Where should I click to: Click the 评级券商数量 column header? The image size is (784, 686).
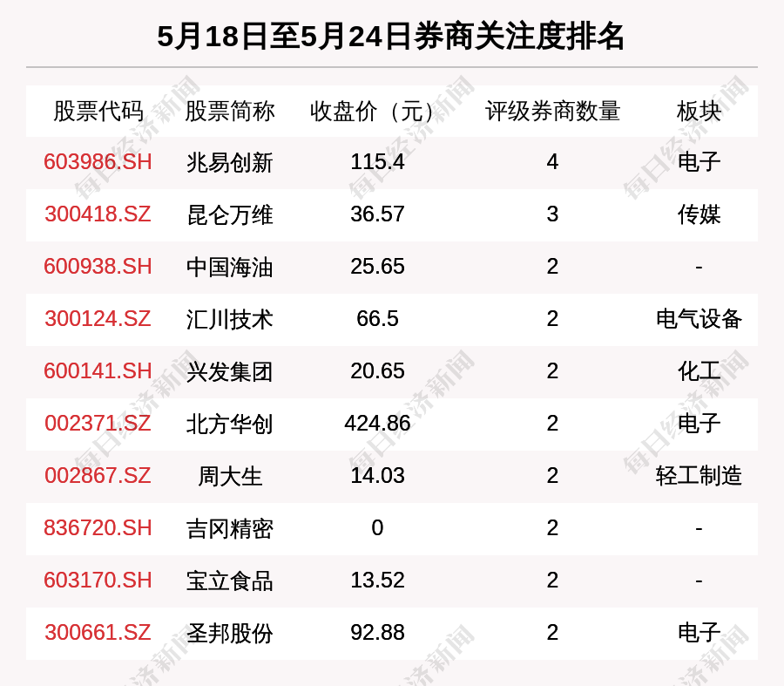tap(552, 111)
